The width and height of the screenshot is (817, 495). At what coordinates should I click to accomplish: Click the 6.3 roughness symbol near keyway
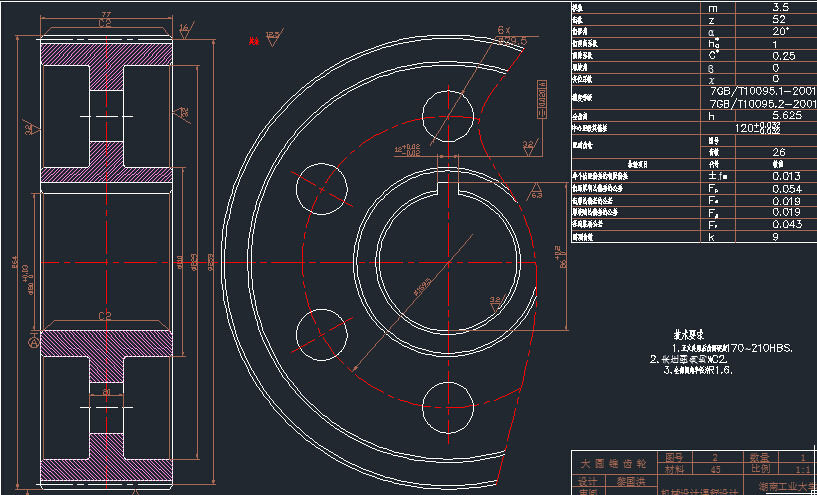(x=535, y=190)
